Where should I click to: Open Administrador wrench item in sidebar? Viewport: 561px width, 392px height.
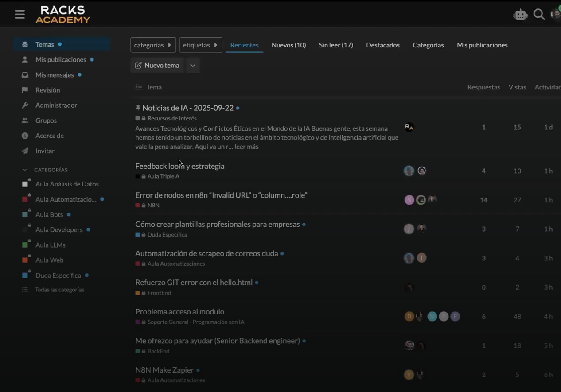pos(56,105)
